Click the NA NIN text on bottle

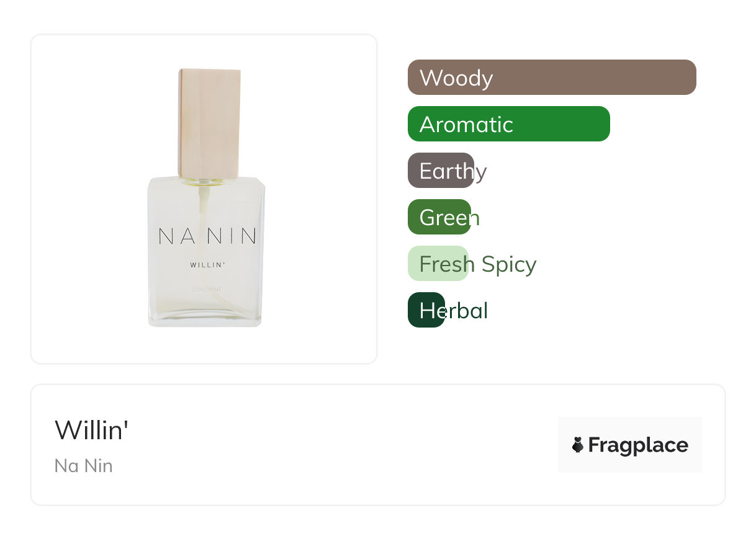point(207,236)
